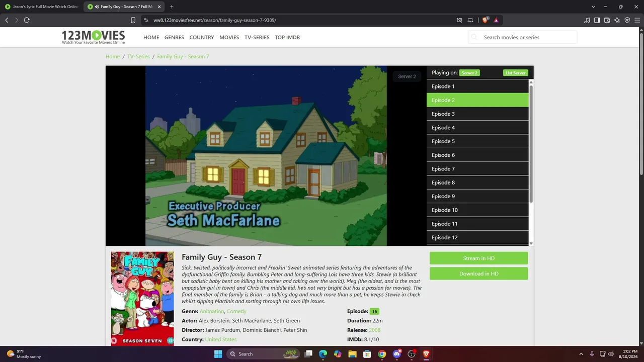
Task: Open the United States country link
Action: point(220,339)
